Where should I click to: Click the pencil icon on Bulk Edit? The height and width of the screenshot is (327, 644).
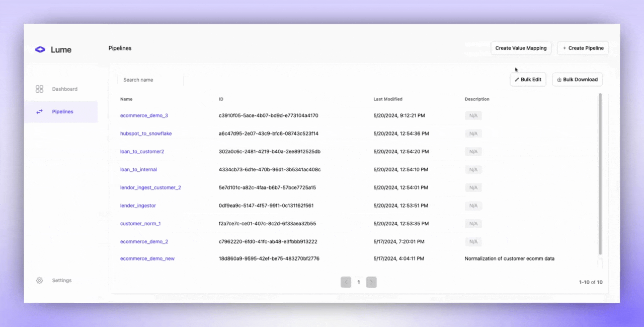pos(517,80)
